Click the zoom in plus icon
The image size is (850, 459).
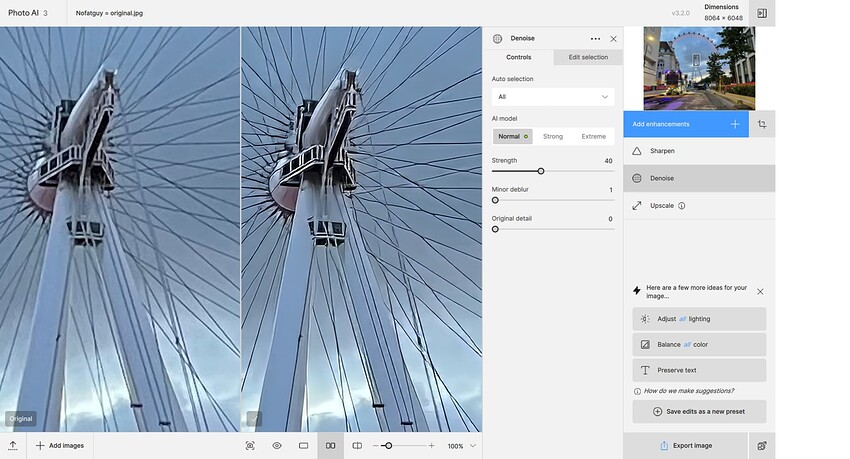pyautogui.click(x=432, y=445)
